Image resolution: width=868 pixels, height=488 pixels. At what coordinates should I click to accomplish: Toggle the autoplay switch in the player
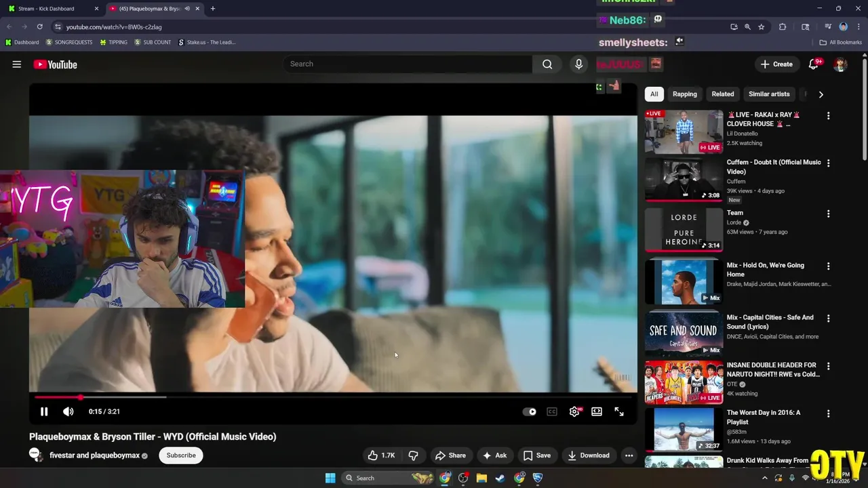click(x=530, y=411)
